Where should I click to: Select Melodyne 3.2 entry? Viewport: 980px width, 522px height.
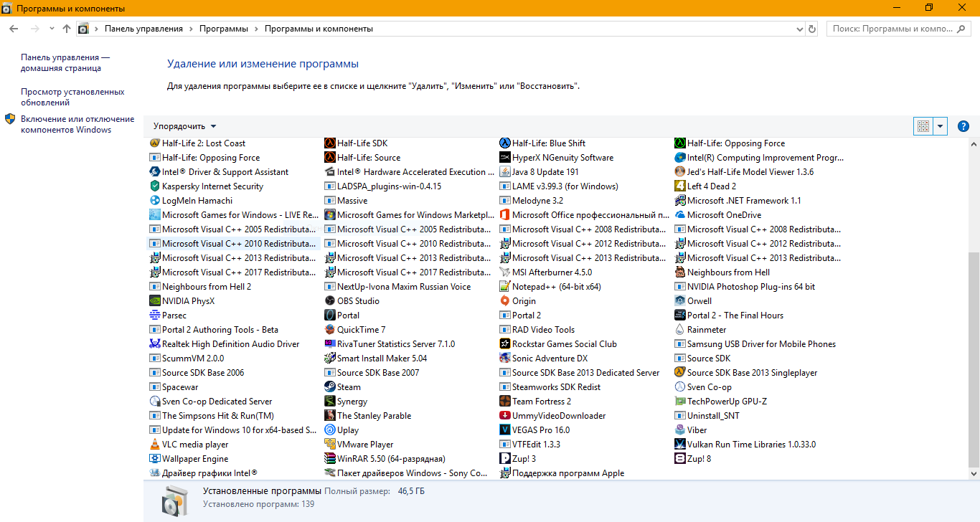[532, 201]
